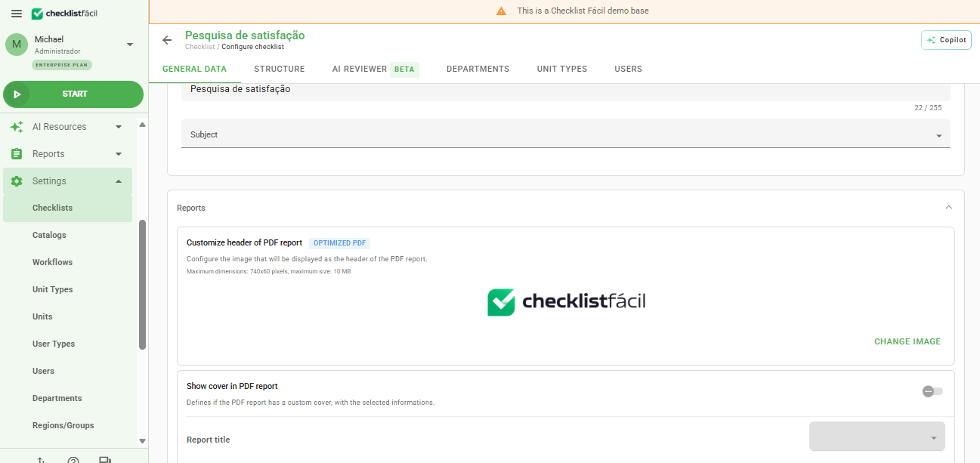Open Unit Types in sidebar
Screen dimensions: 980x463
pyautogui.click(x=52, y=289)
